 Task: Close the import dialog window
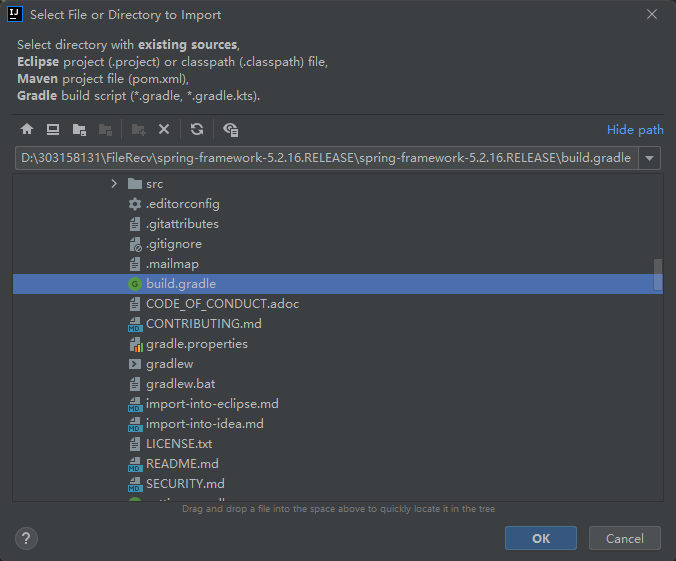tap(652, 14)
